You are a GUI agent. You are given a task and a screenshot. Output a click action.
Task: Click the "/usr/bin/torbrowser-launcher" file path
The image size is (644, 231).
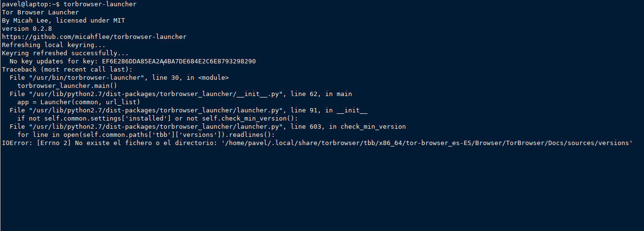(87, 78)
